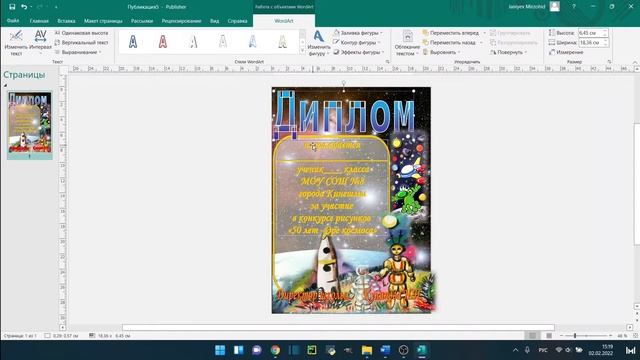The height and width of the screenshot is (360, 640).
Task: Open Google Chrome from taskbar
Action: 276,350
